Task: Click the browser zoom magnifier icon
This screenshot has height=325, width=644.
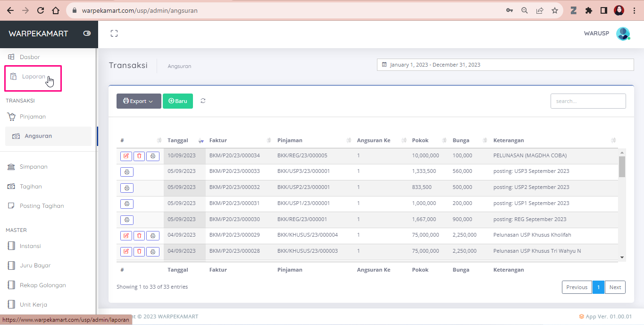Action: coord(524,10)
